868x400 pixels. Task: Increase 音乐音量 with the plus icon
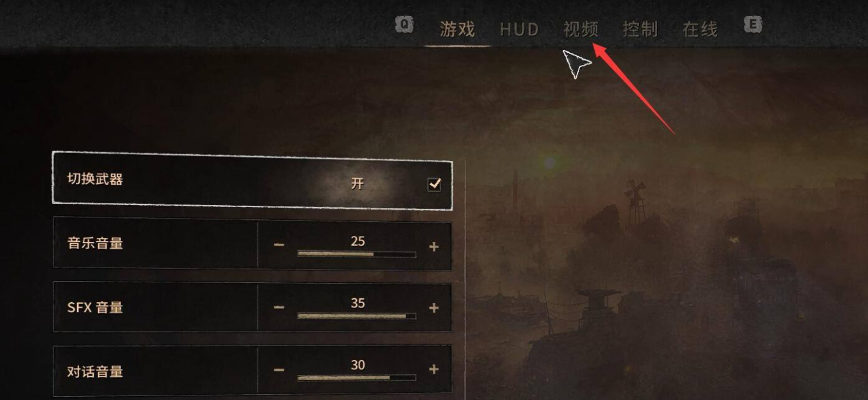[x=434, y=246]
